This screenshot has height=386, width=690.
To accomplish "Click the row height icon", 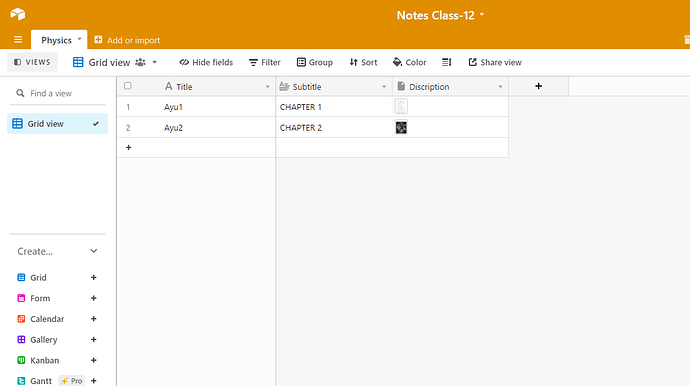I will click(447, 62).
